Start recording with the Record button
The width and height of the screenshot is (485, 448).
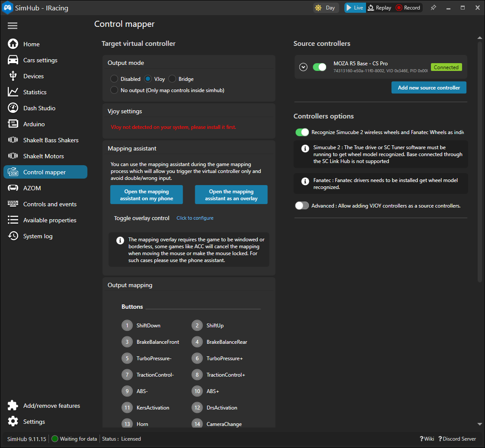tap(408, 8)
